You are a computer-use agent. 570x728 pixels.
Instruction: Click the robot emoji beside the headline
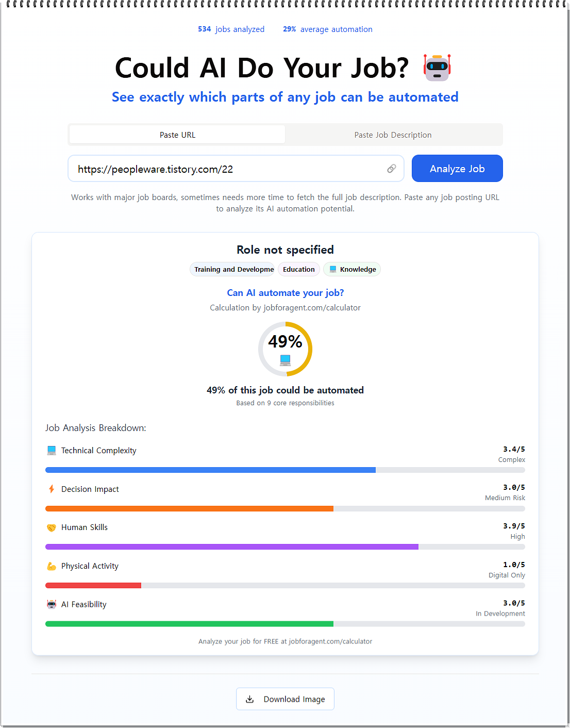tap(437, 68)
